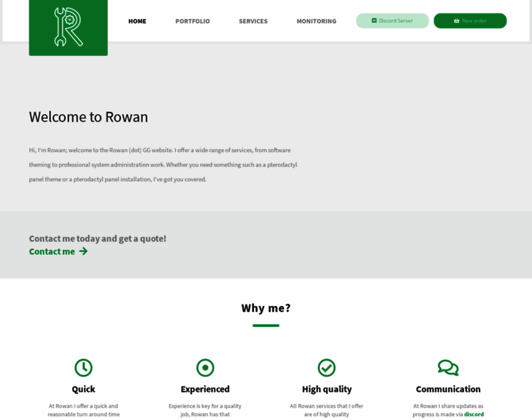
Task: Go to the HOME nav item
Action: [x=137, y=21]
